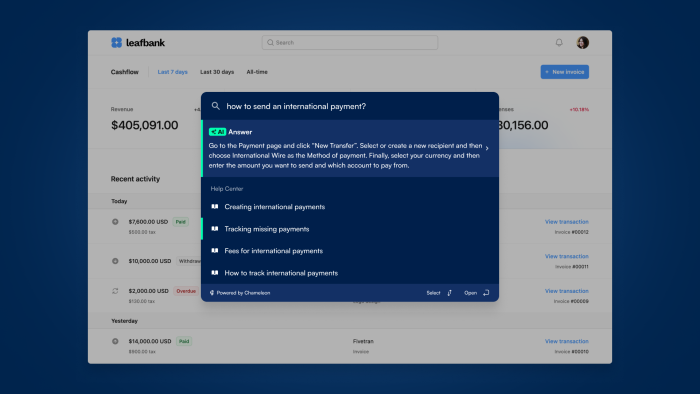Screen dimensions: 700x394
Task: Click the Select arrows icon in footer
Action: [x=450, y=293]
